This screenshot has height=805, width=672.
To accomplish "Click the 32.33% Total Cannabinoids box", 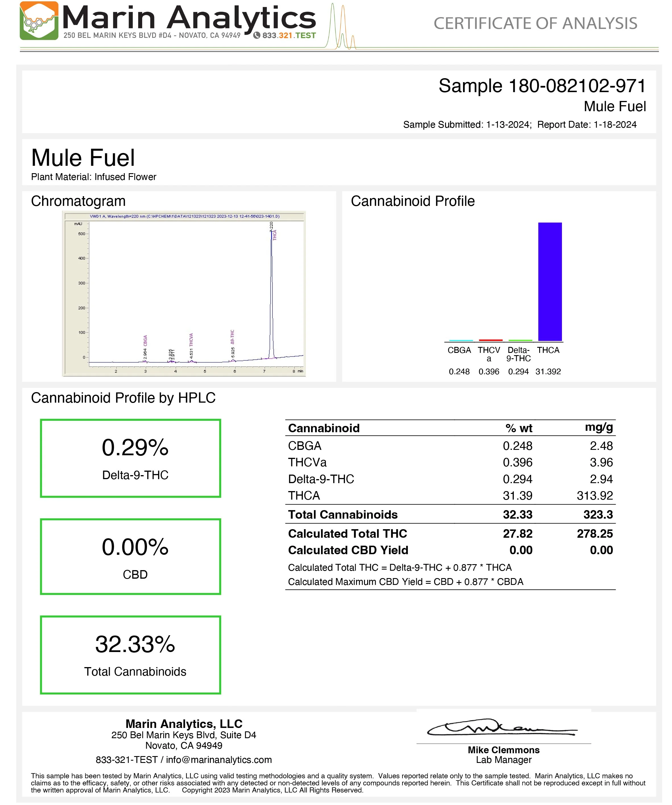I will pyautogui.click(x=130, y=655).
